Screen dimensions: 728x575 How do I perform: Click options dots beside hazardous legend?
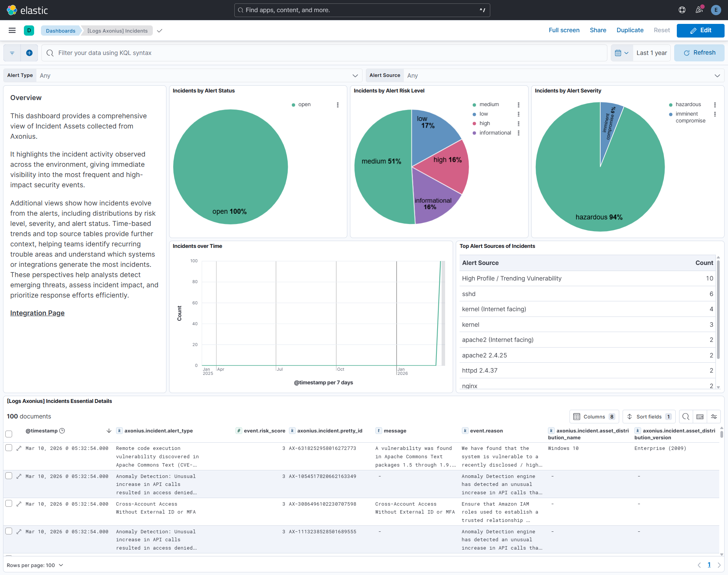(715, 105)
